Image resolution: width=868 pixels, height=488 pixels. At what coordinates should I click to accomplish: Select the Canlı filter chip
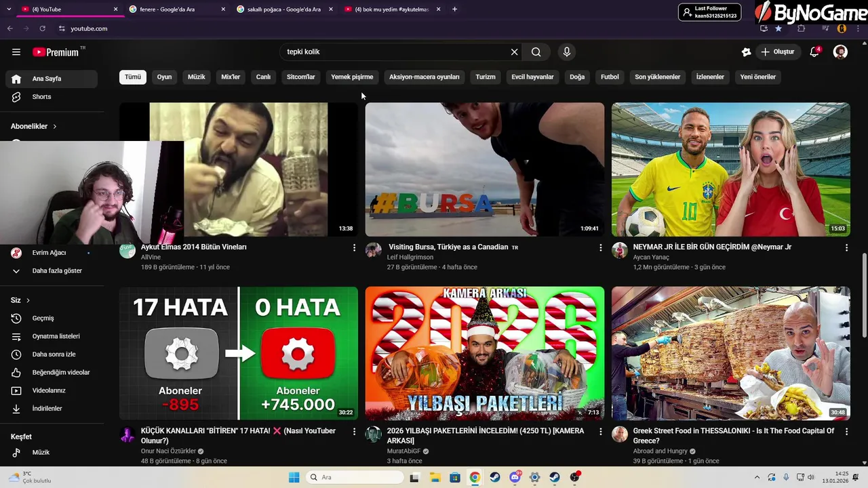[263, 77]
